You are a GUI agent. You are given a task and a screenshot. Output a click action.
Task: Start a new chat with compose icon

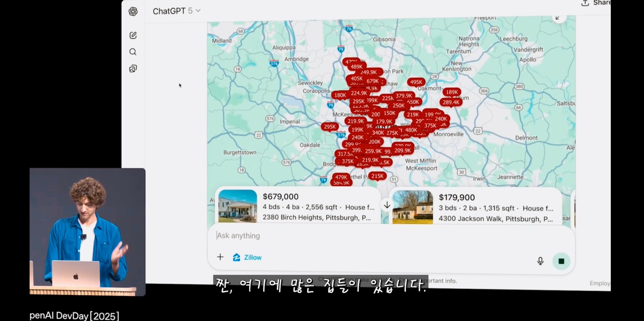133,35
